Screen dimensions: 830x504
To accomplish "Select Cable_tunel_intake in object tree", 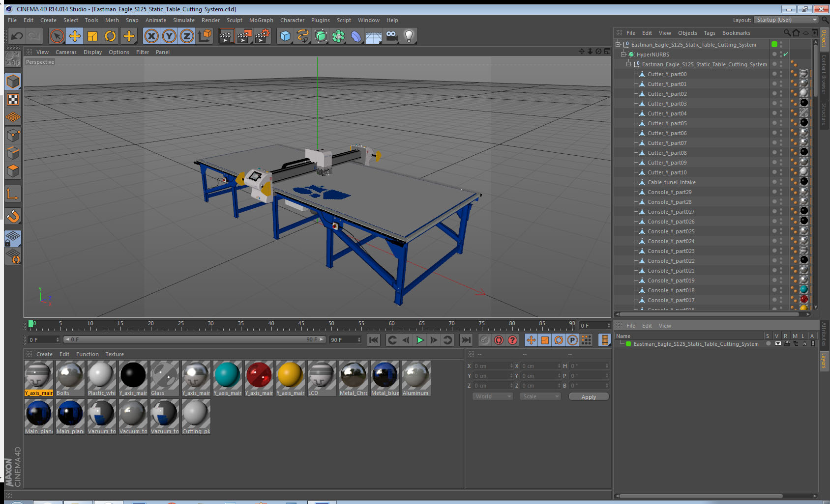I will pyautogui.click(x=671, y=182).
